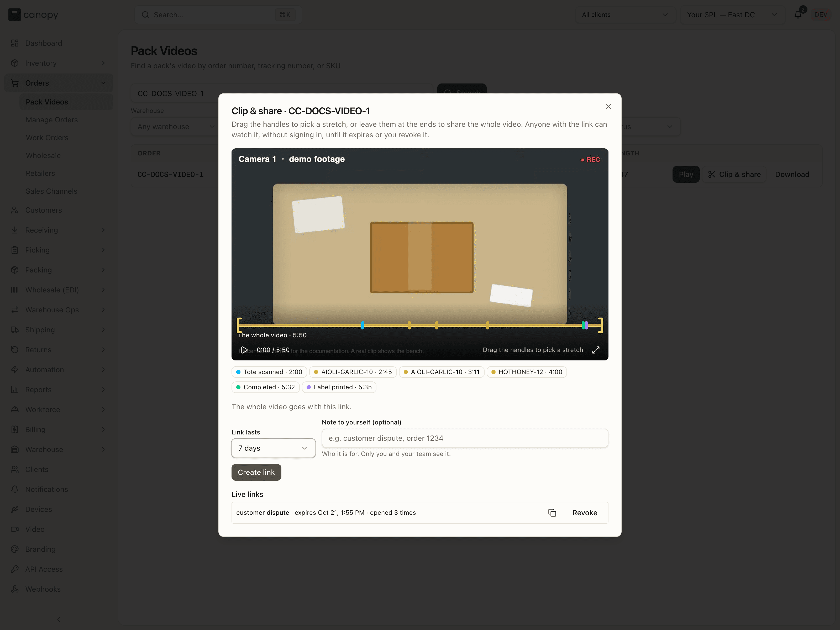The width and height of the screenshot is (840, 630).
Task: Jump to HOTHONEY-12 4:00 chip
Action: pos(526,372)
